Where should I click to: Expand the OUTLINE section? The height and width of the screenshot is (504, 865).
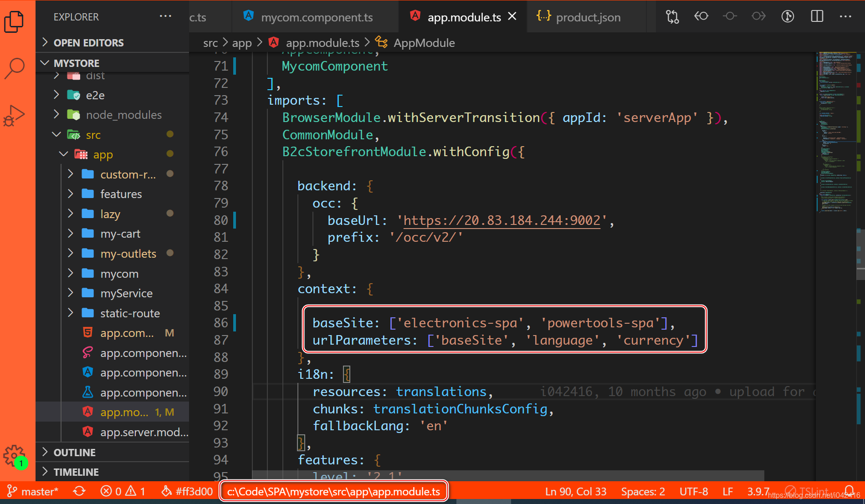click(x=112, y=453)
